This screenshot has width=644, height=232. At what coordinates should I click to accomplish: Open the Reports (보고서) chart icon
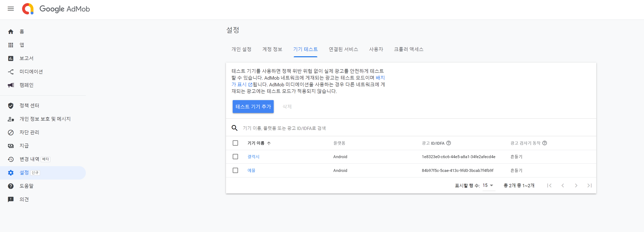11,58
